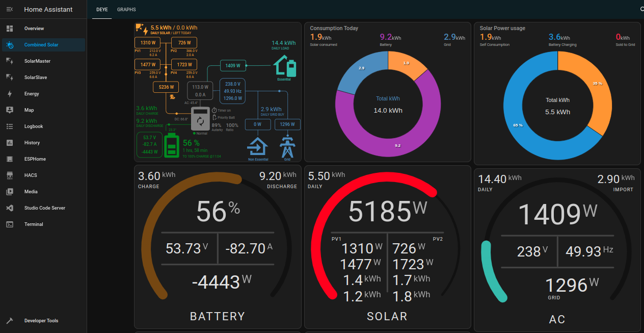Click the Grid pylon icon in flow diagram

point(287,147)
